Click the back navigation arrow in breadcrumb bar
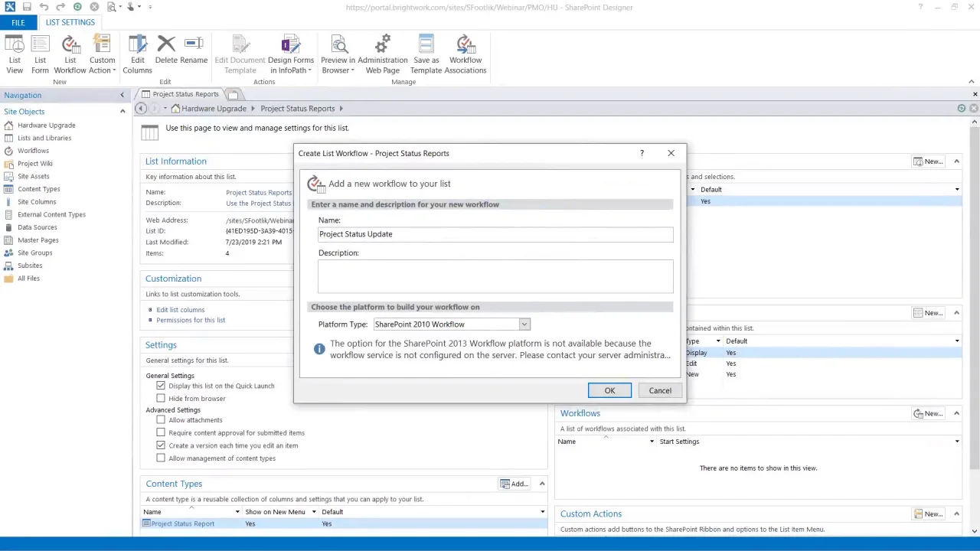 [141, 109]
